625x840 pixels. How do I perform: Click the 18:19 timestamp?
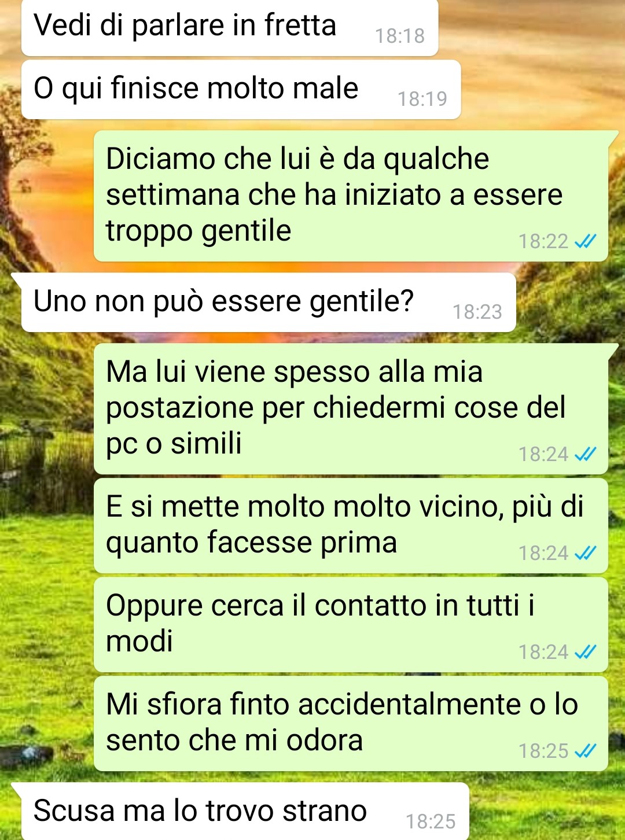[422, 99]
